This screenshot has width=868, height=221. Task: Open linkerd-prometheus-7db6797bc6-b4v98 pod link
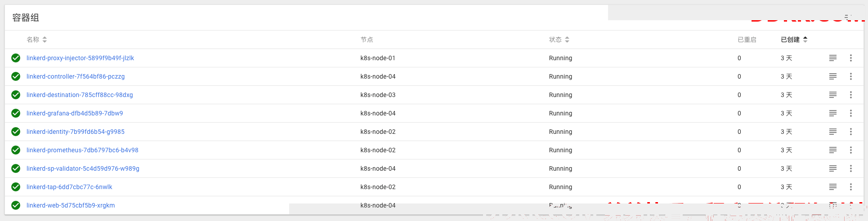point(82,150)
